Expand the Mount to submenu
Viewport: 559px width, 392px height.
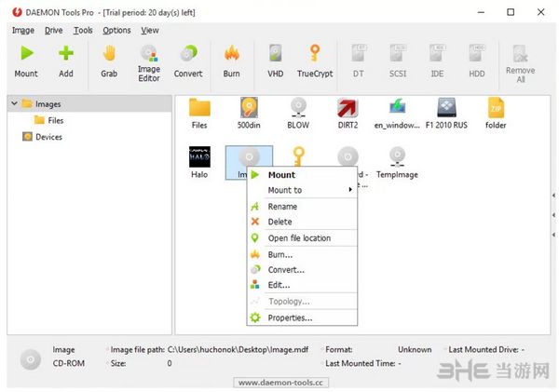[x=302, y=190]
